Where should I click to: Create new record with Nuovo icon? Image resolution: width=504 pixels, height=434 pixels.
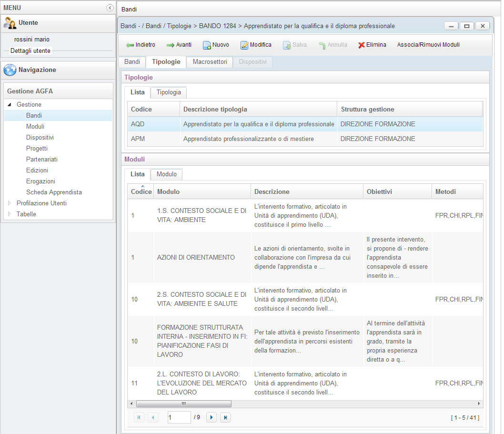(207, 45)
